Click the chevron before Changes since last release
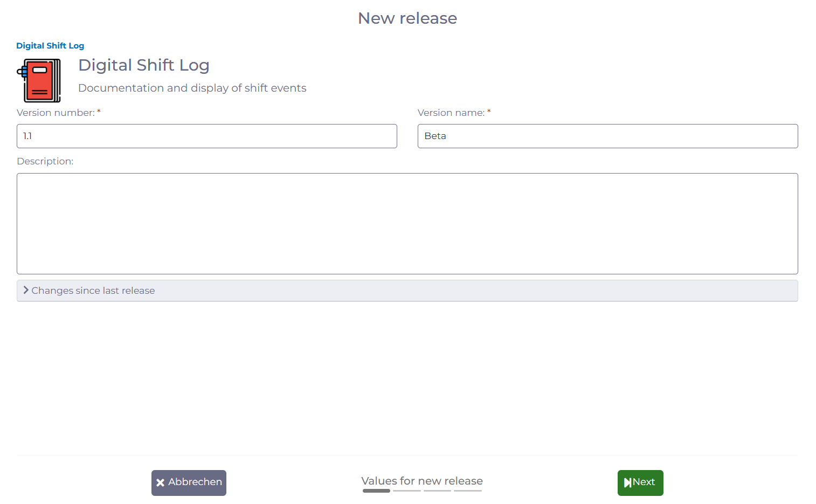This screenshot has height=504, width=816. click(x=25, y=290)
